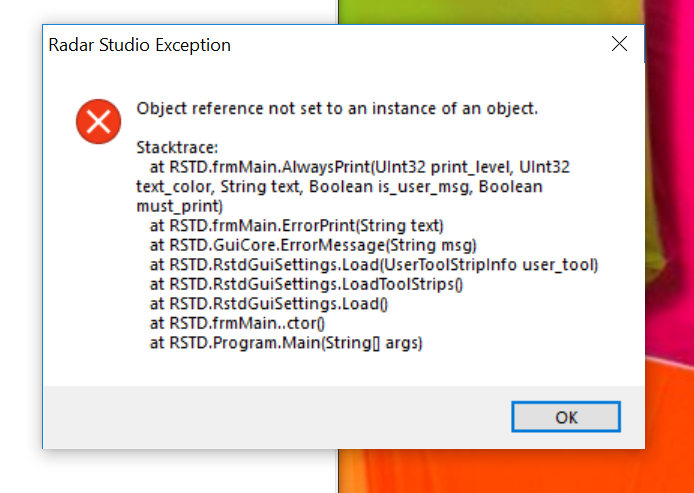Click the 'text_color, String text' continuation line
The height and width of the screenshot is (493, 694).
(339, 187)
